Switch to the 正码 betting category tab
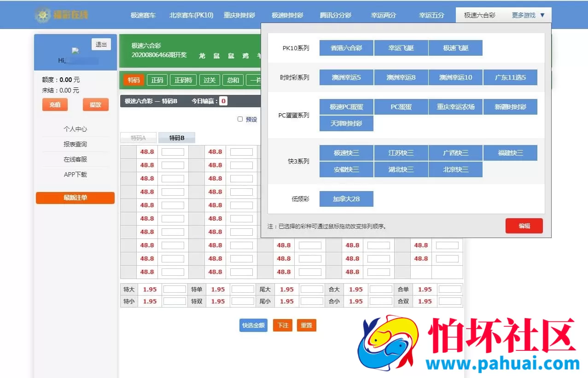This screenshot has height=378, width=588. pyautogui.click(x=157, y=80)
